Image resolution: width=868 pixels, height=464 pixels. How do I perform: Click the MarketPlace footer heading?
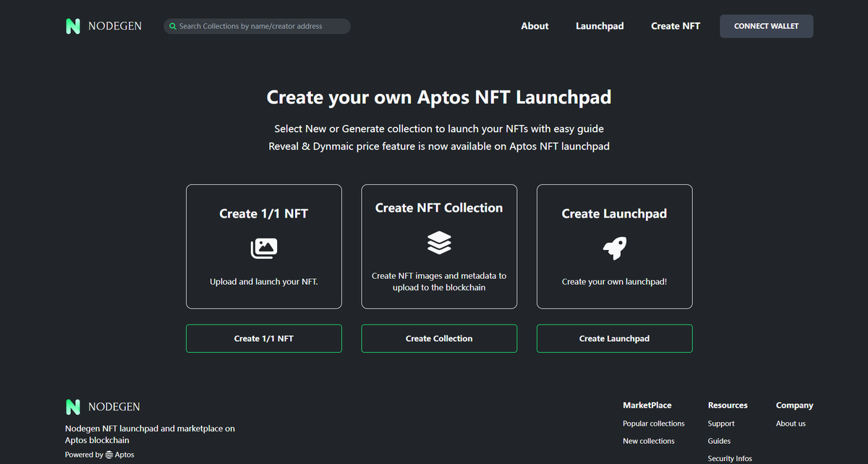pyautogui.click(x=647, y=405)
